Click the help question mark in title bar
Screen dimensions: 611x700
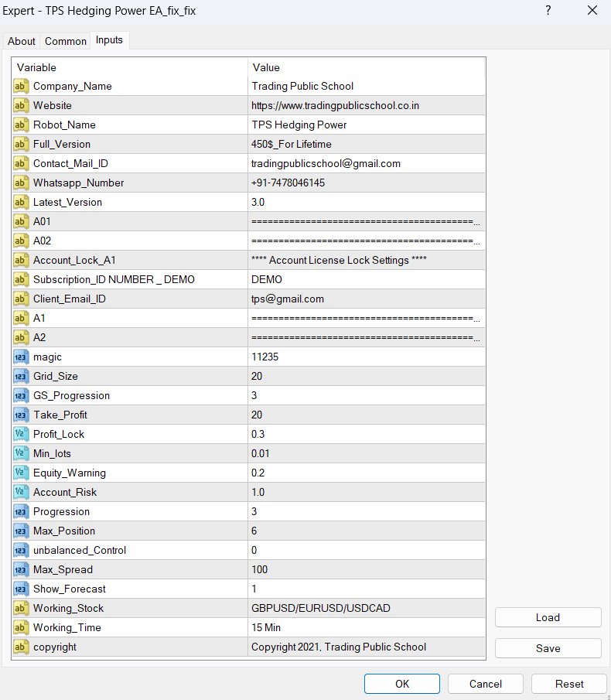click(548, 11)
